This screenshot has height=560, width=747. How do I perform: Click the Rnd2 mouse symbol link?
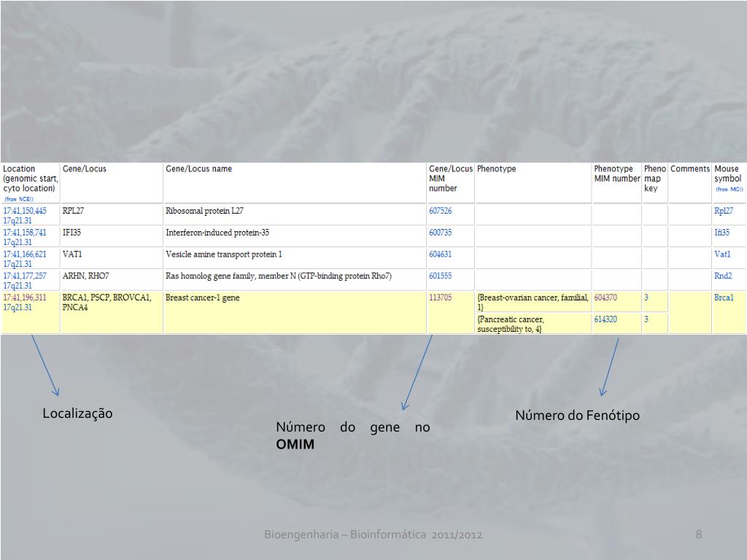point(722,276)
